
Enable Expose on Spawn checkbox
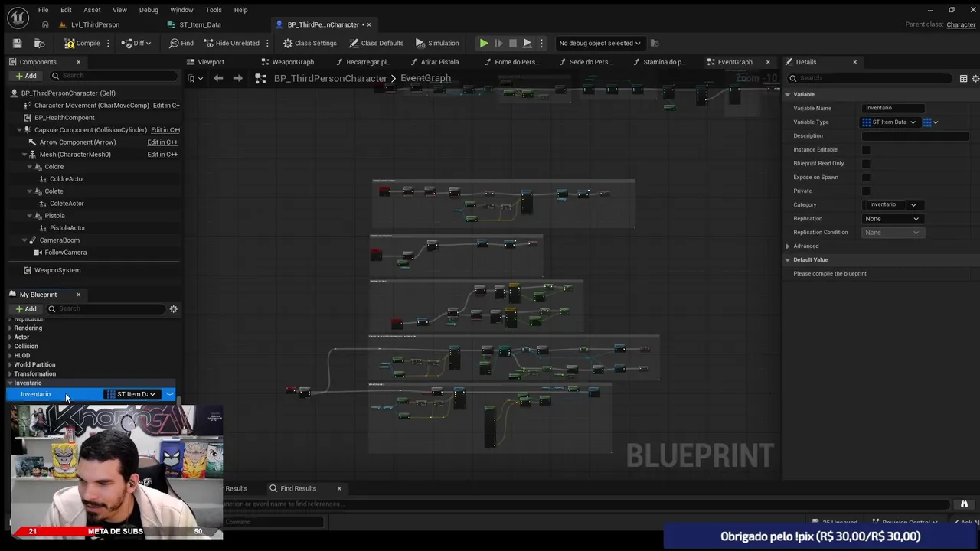click(x=866, y=178)
